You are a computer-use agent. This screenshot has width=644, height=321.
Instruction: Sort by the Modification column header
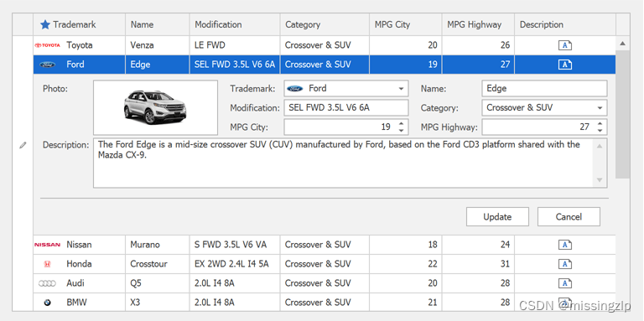click(235, 24)
